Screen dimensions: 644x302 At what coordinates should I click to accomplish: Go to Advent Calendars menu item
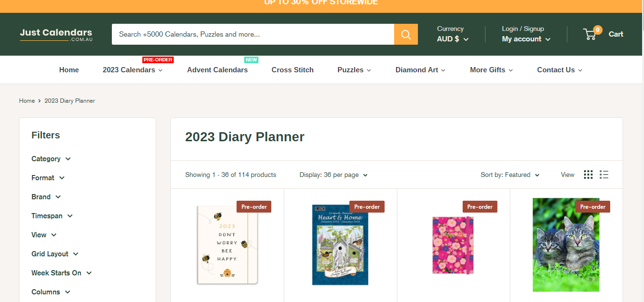(217, 70)
